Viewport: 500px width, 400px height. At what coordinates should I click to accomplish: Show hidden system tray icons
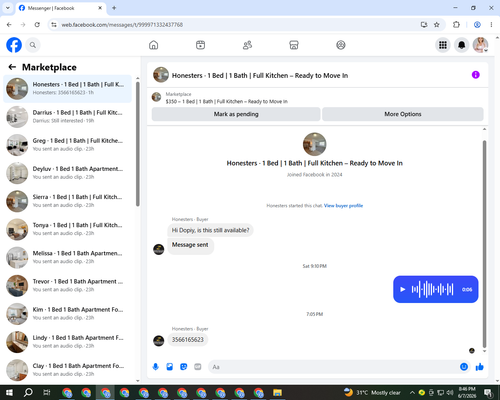[x=412, y=393]
